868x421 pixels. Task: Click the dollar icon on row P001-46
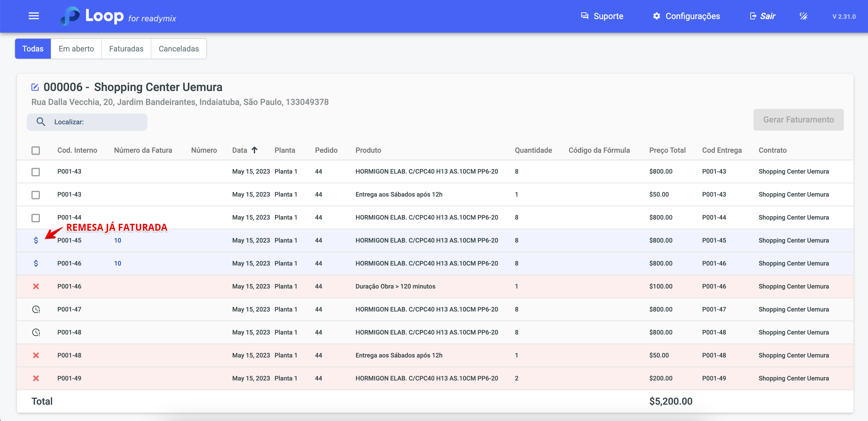36,263
